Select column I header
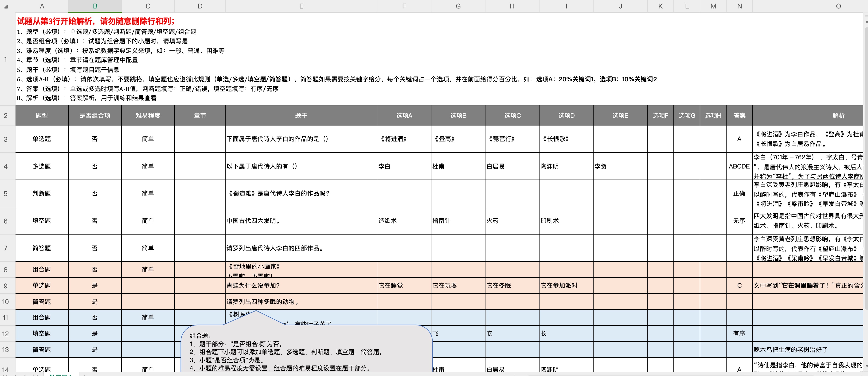Viewport: 868px width, 376px height. coord(567,6)
